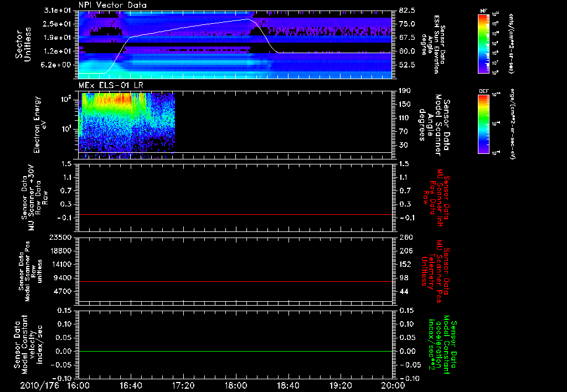The image size is (567, 392).
Task: Click the '52.5' sun elevation tick
Action: [x=407, y=65]
